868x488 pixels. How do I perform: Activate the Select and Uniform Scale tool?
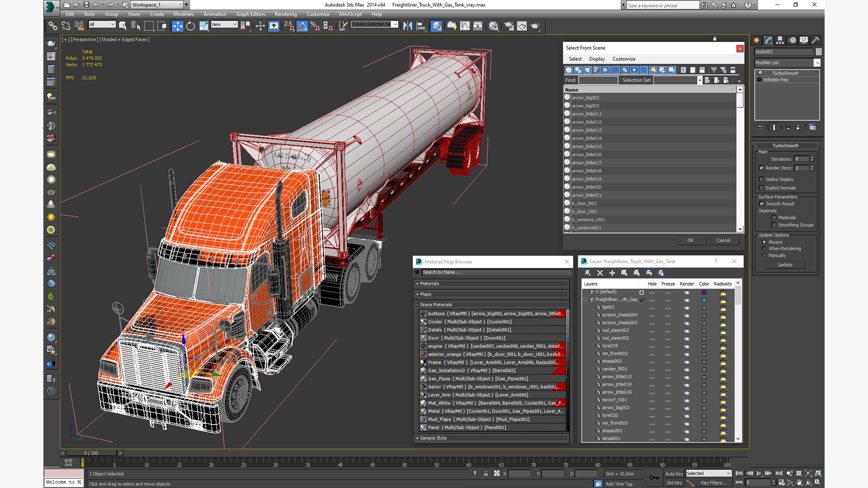coord(203,26)
